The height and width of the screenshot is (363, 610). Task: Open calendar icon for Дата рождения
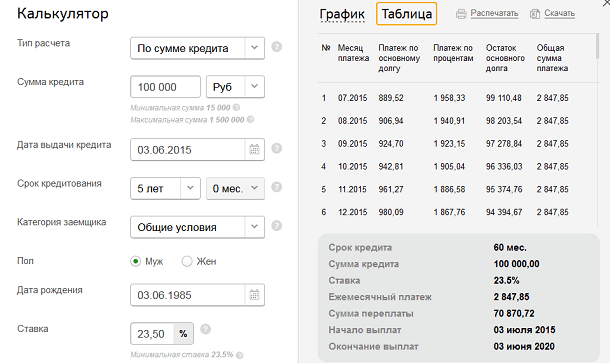tap(254, 295)
